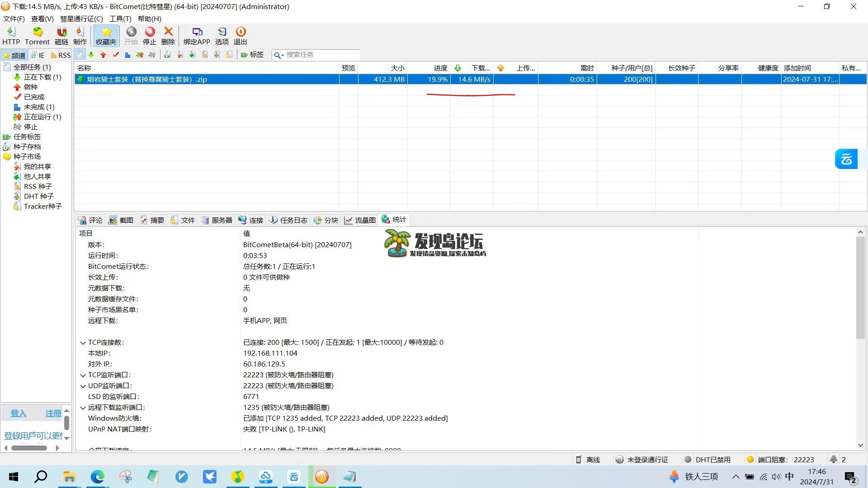868x488 pixels.
Task: Open Tracker种子 in sidebar
Action: click(x=43, y=206)
